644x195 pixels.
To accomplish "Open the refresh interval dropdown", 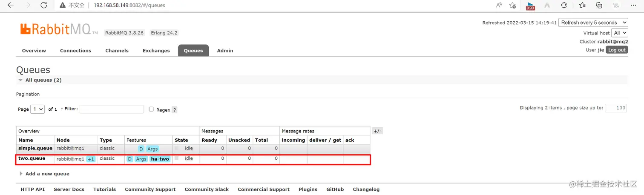I will point(593,23).
